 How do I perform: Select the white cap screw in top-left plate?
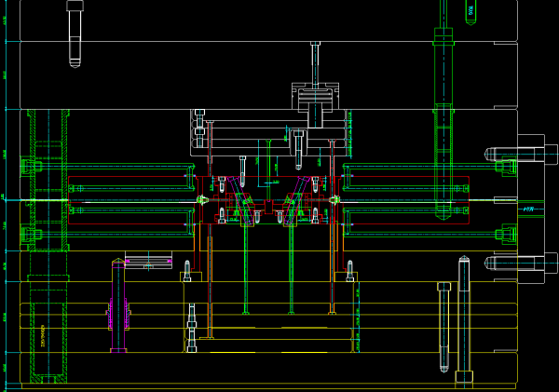click(75, 34)
